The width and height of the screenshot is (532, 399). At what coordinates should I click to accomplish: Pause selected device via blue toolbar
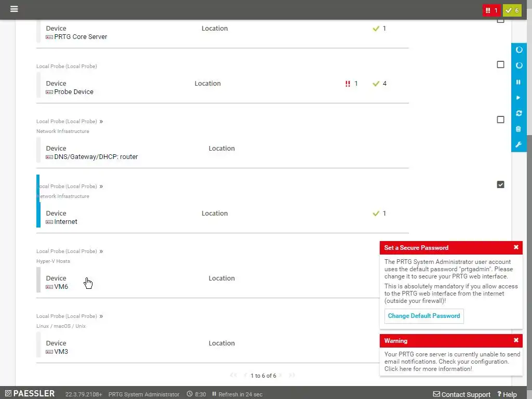[x=518, y=82]
